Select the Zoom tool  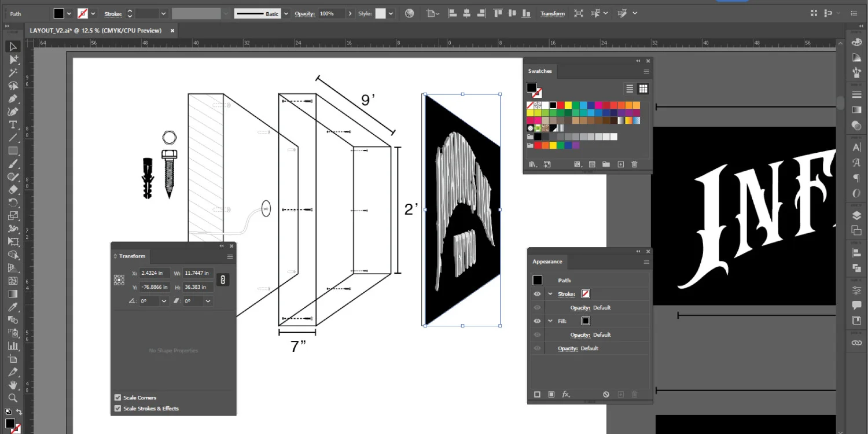(x=13, y=398)
